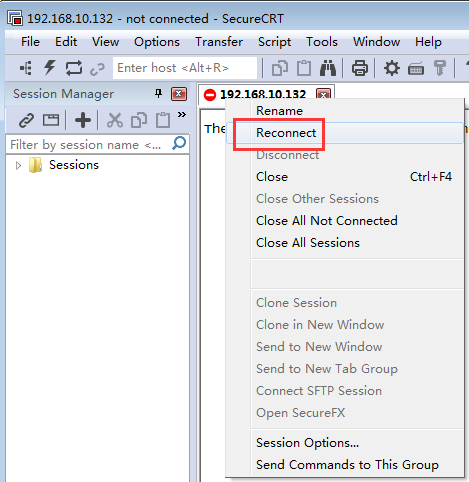469x482 pixels.
Task: Click the SecureCRT title bar app icon
Action: 15,18
